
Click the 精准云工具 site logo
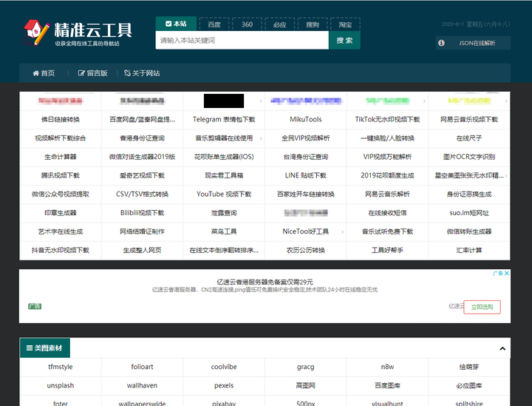click(x=78, y=33)
